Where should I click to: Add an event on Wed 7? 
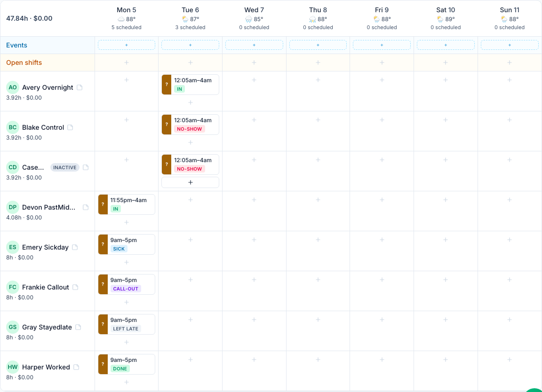coord(254,45)
